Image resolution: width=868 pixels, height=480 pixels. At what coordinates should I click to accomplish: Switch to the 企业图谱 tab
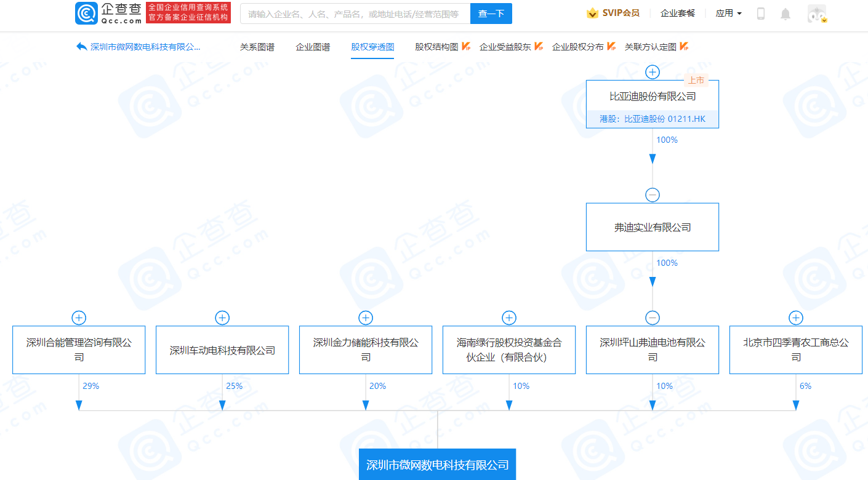click(x=313, y=47)
